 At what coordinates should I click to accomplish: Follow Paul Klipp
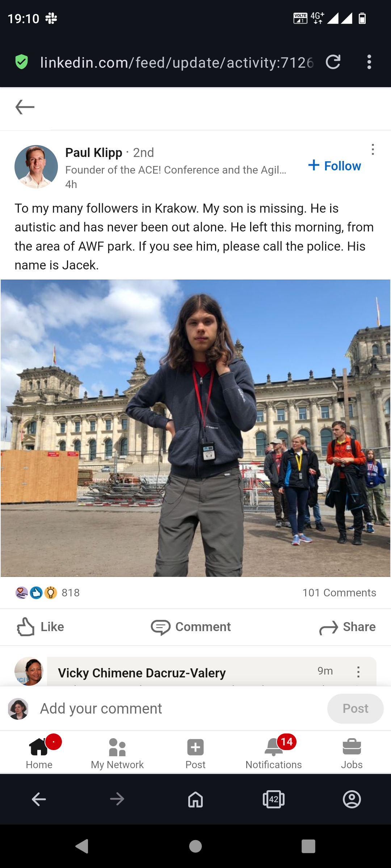coord(335,166)
